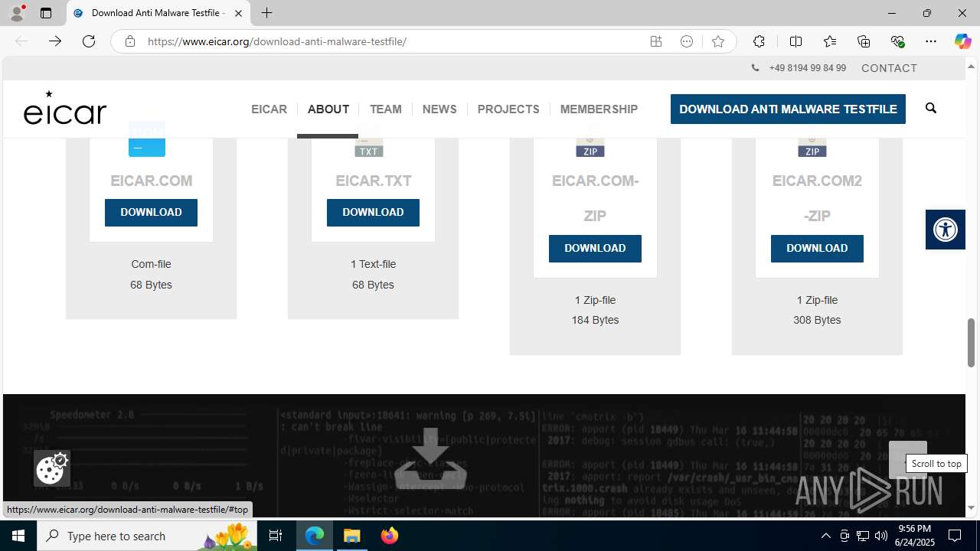The image size is (980, 551).
Task: Click the Edge profile icon
Action: pyautogui.click(x=17, y=13)
